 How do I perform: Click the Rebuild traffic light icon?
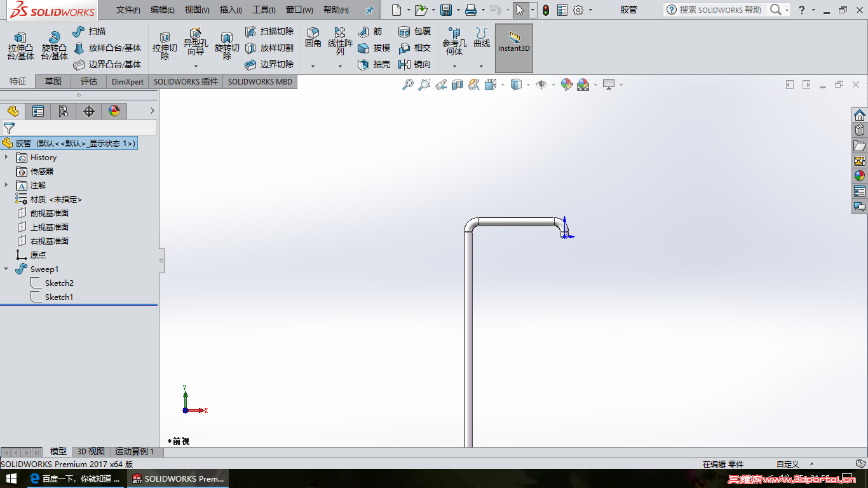click(546, 10)
